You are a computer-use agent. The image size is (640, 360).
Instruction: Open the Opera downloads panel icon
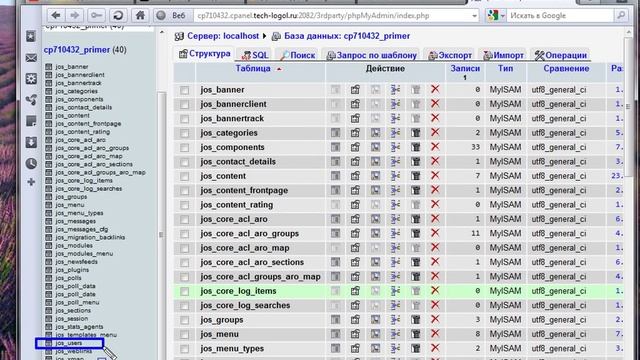tap(31, 142)
